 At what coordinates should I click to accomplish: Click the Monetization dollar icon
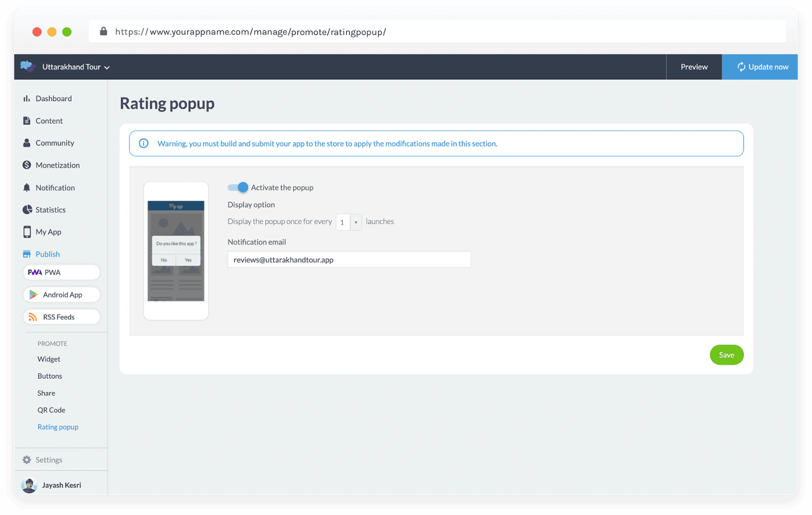pyautogui.click(x=27, y=165)
